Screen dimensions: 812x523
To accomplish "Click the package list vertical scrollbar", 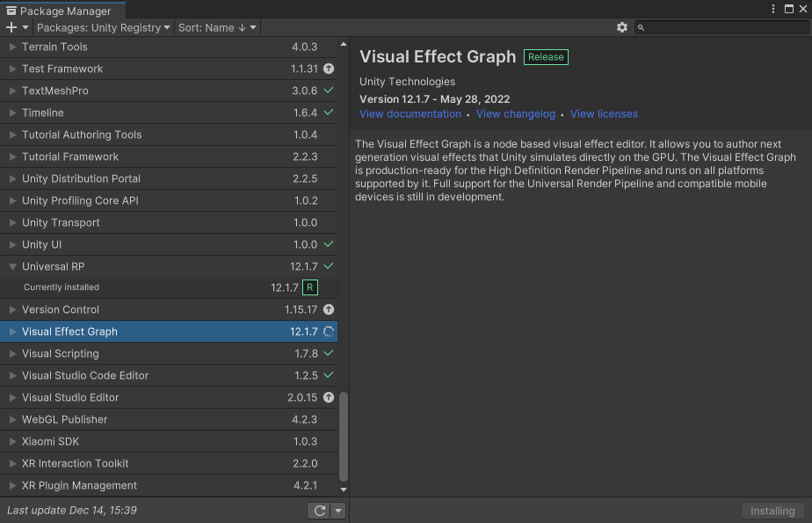I will coord(344,437).
